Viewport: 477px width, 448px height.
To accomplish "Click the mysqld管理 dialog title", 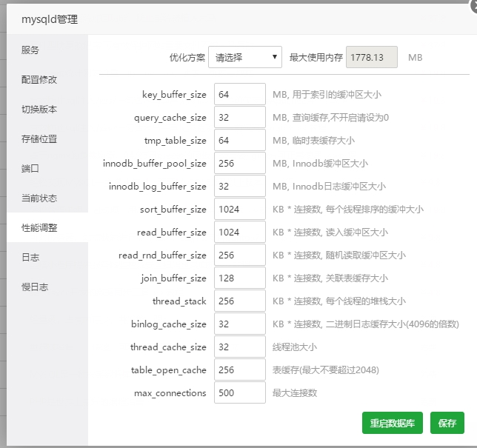I will click(50, 19).
